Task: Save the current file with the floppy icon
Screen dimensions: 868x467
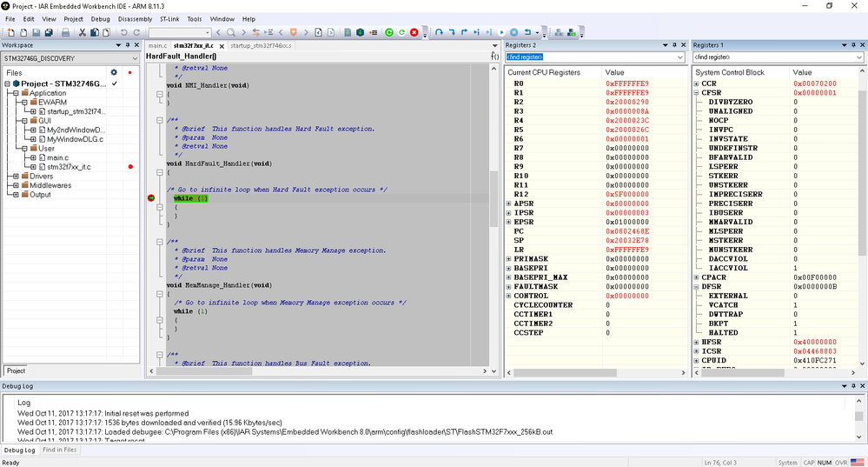Action: point(36,33)
